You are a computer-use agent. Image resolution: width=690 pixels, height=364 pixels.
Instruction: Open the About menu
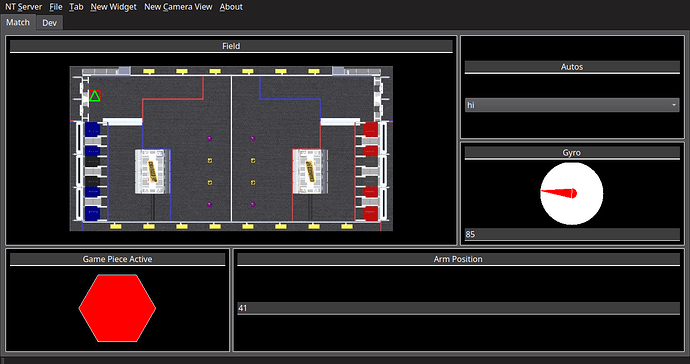[x=231, y=7]
